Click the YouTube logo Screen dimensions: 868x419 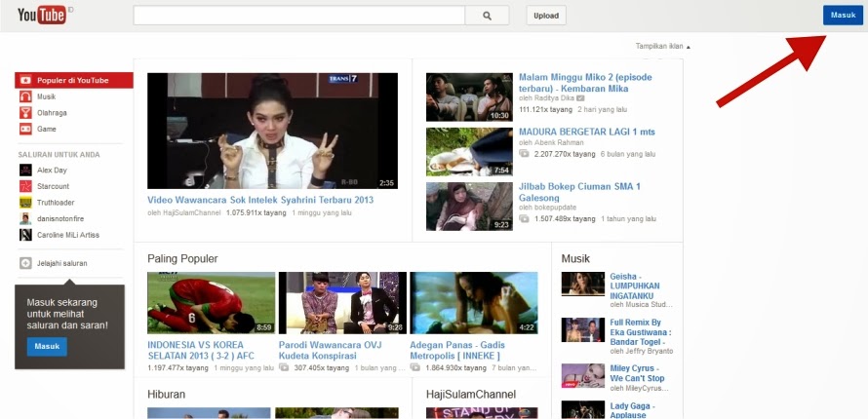click(42, 15)
